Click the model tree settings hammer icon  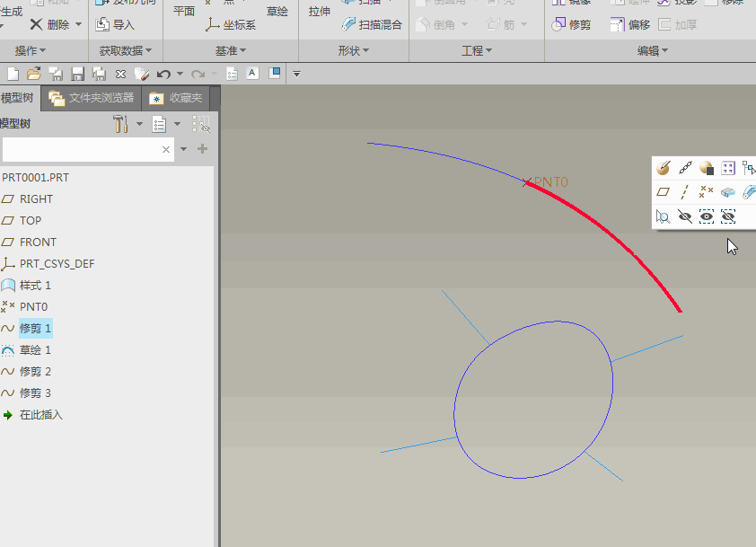coord(120,124)
